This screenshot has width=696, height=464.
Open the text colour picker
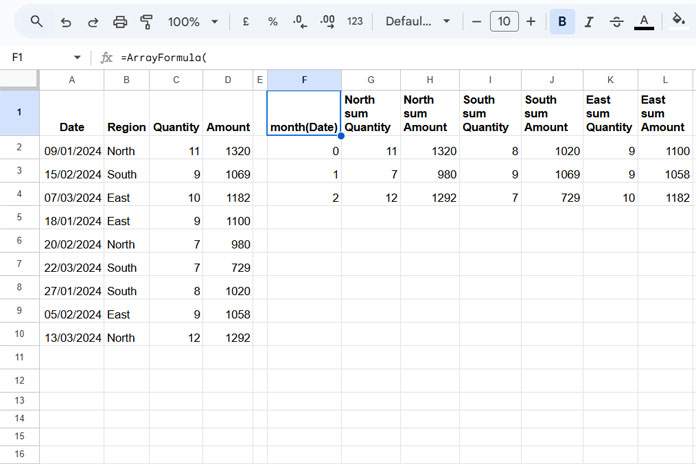[x=644, y=21]
